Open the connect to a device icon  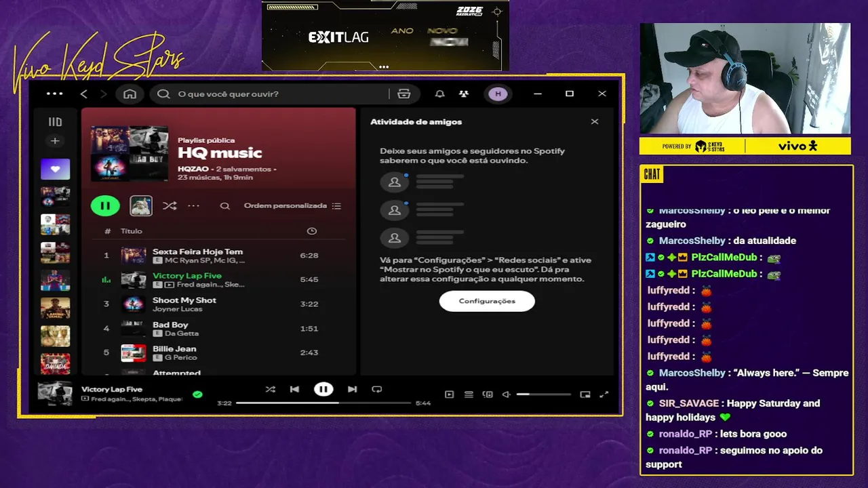(488, 394)
